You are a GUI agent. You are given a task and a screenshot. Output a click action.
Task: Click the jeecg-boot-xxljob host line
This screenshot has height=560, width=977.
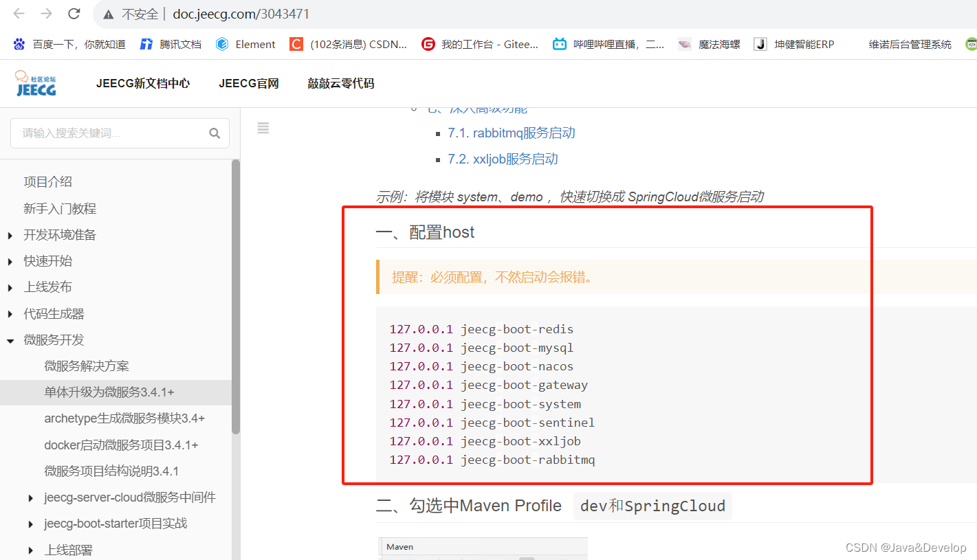[x=485, y=441]
